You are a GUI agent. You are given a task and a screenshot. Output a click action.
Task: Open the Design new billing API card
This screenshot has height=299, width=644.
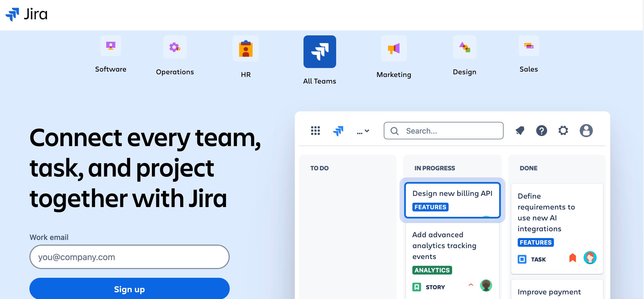[x=453, y=200]
